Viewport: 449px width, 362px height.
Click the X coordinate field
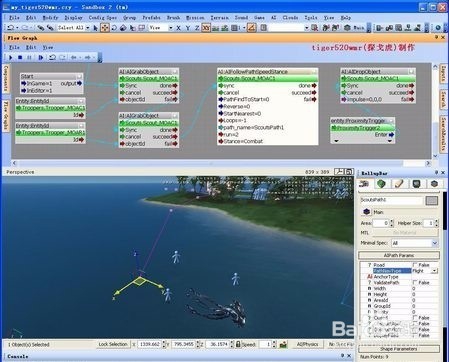[150, 344]
